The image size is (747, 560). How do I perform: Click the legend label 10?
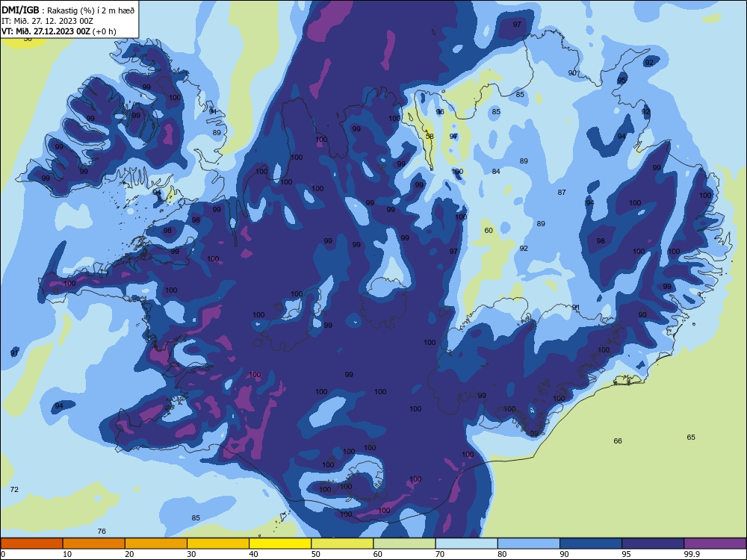pos(67,554)
